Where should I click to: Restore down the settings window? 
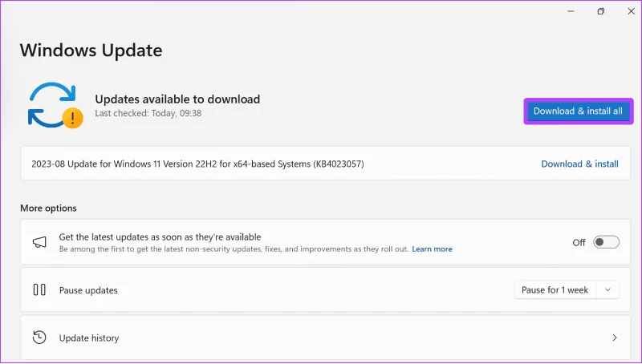click(x=600, y=11)
